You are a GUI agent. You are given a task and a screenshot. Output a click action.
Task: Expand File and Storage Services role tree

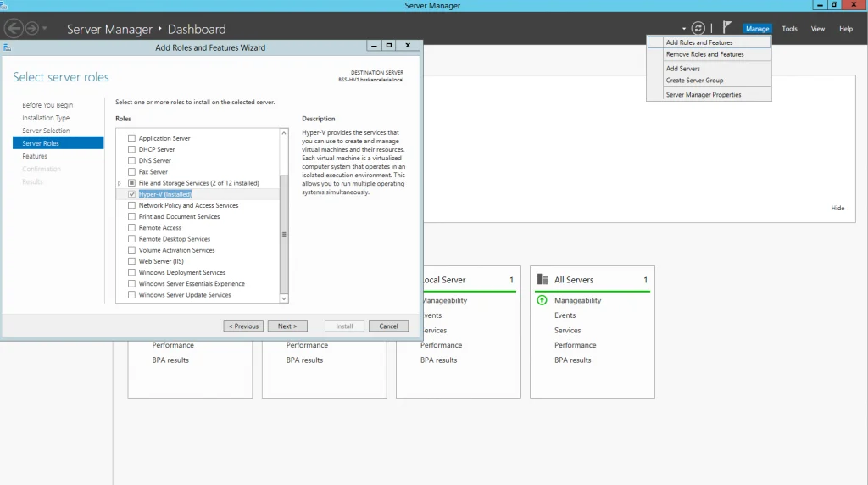pyautogui.click(x=120, y=183)
